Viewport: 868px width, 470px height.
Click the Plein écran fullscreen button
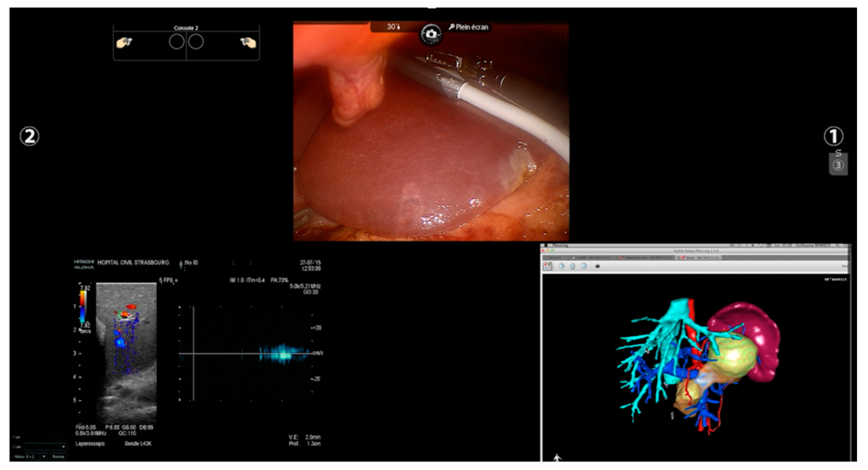(469, 27)
